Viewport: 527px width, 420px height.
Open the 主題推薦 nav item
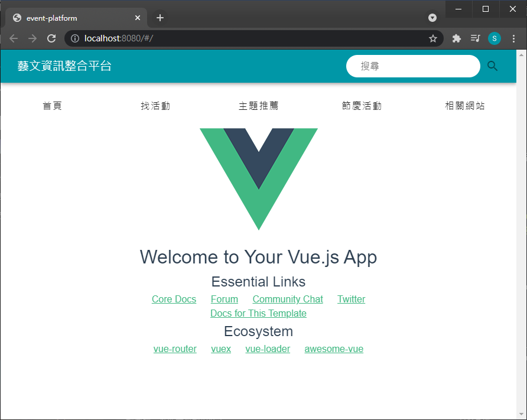point(258,106)
